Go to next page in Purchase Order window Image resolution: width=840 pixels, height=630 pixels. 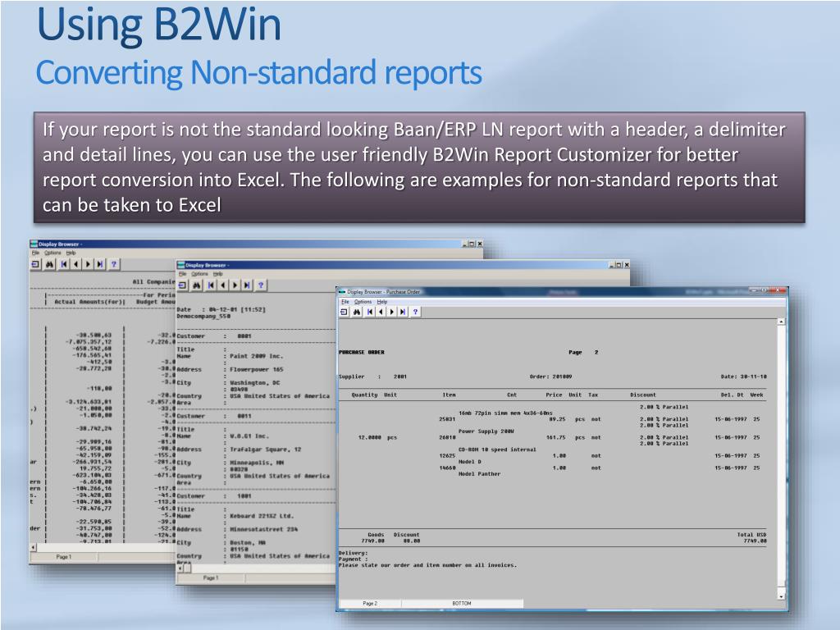click(391, 312)
